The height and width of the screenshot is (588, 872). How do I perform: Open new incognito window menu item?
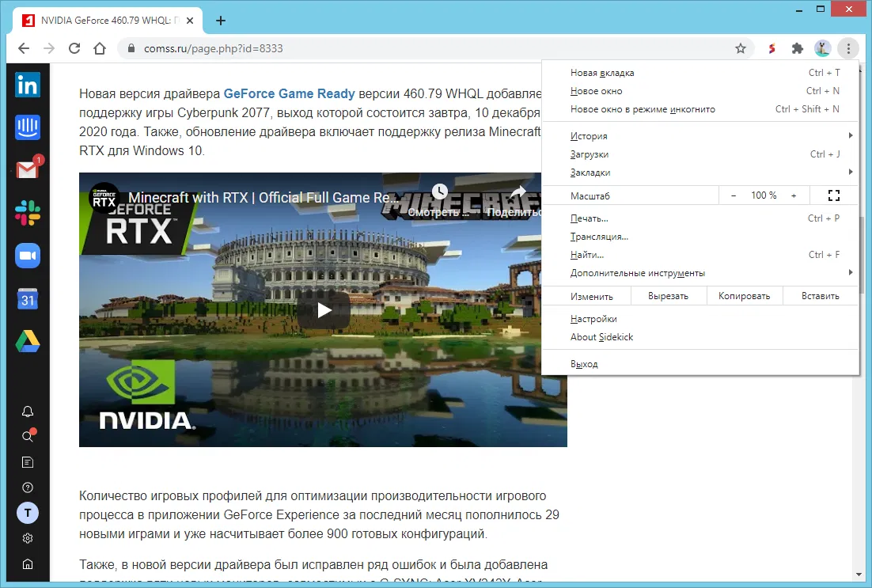[x=700, y=109]
